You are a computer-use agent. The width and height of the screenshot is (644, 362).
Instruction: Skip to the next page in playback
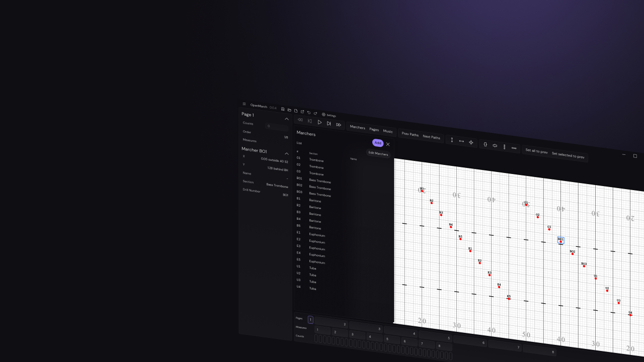click(x=329, y=123)
